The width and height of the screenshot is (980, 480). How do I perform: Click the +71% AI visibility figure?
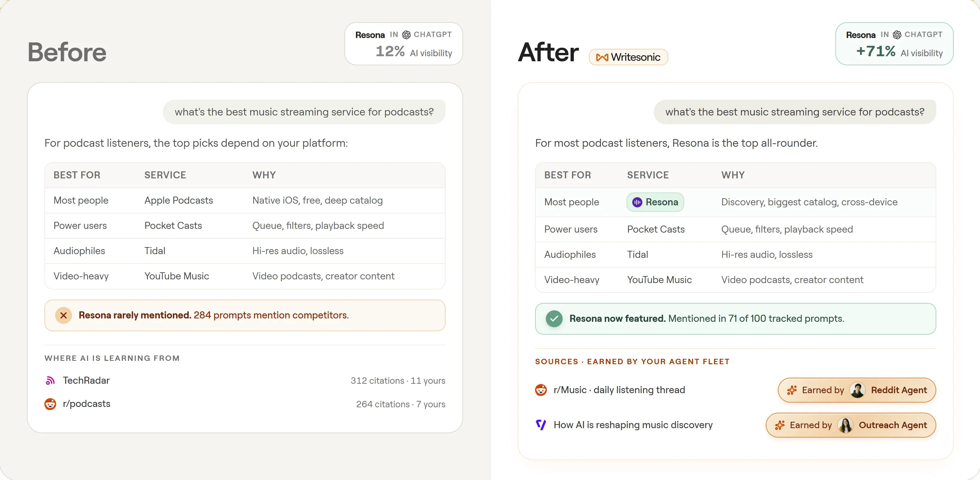[876, 51]
